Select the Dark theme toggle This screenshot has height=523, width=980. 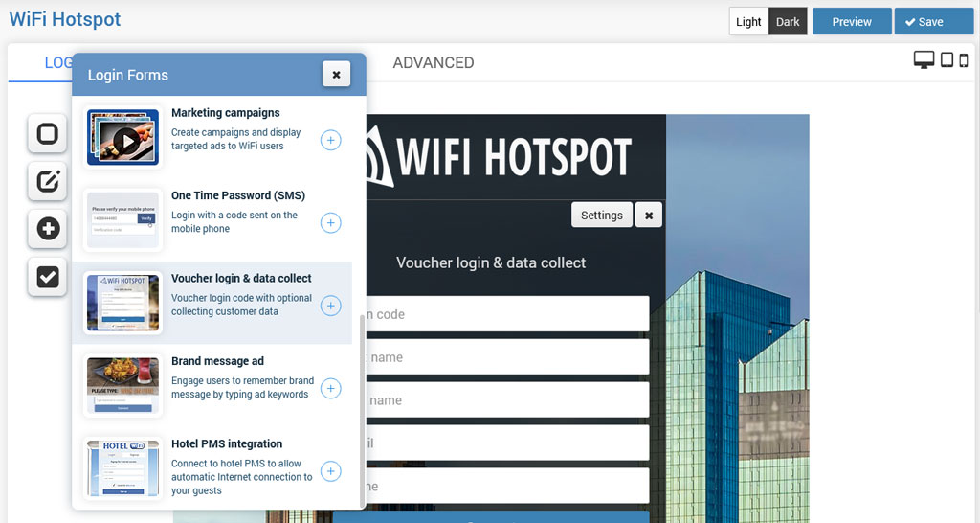coord(788,22)
